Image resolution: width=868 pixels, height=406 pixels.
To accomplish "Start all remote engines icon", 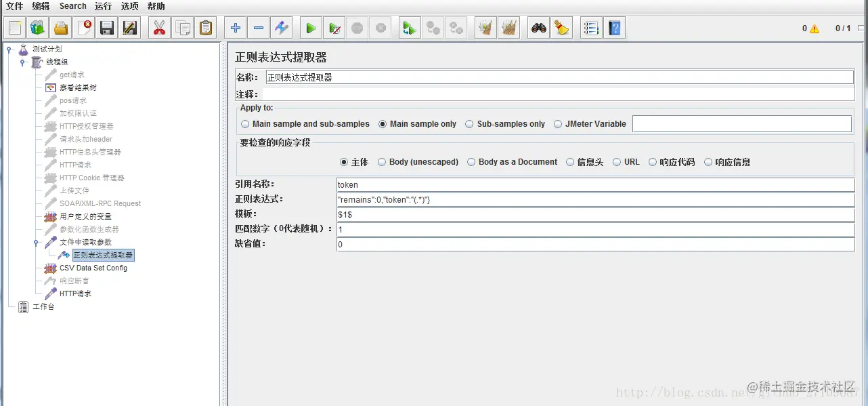I will click(x=410, y=28).
